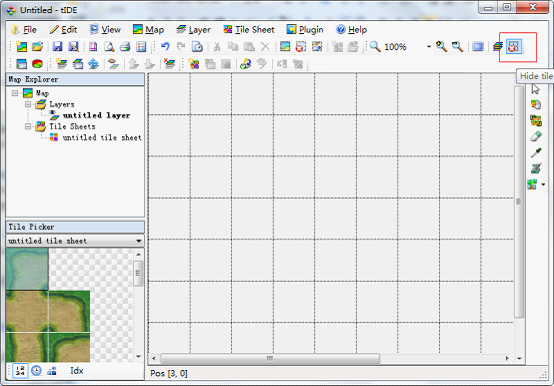
Task: Click the Open map folder icon
Action: (37, 46)
